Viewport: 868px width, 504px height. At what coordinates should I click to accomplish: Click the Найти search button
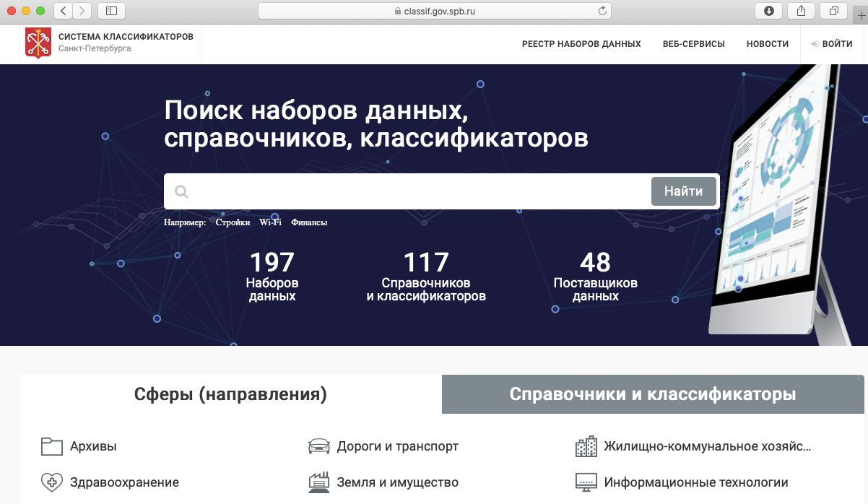click(x=683, y=191)
